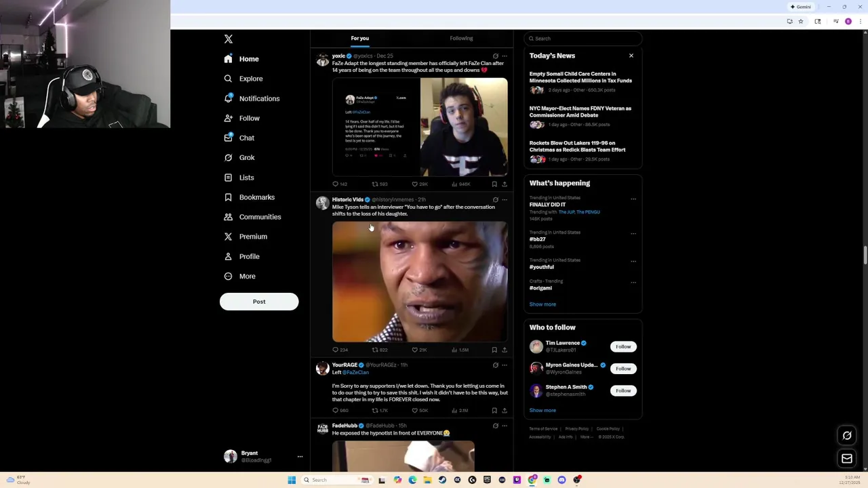Click Show more under What's happening
This screenshot has height=488, width=868.
pyautogui.click(x=542, y=304)
